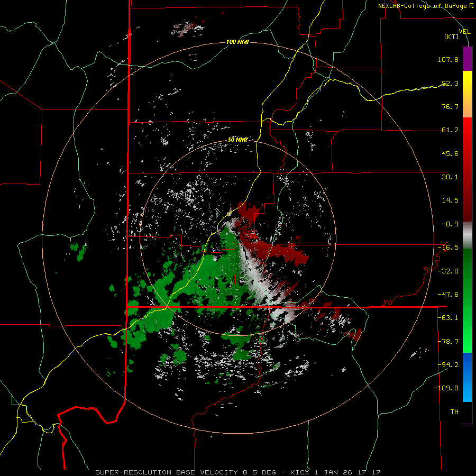Click the 107.8 velocity scale value
Screen dimensions: 476x476
448,59
